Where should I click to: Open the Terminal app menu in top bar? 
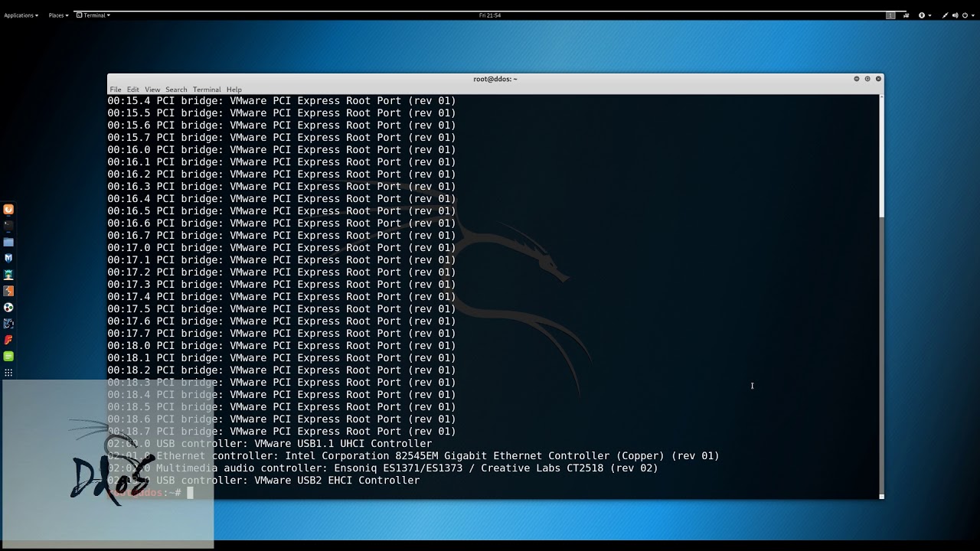click(93, 15)
